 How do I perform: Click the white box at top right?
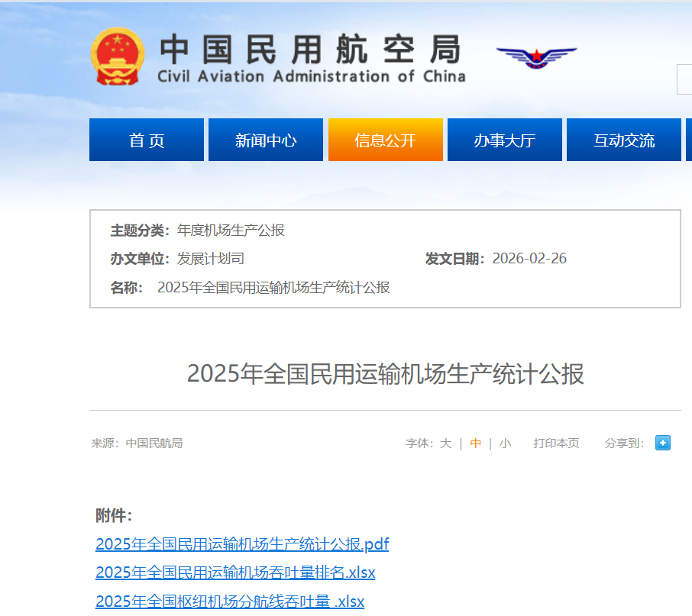coord(683,79)
